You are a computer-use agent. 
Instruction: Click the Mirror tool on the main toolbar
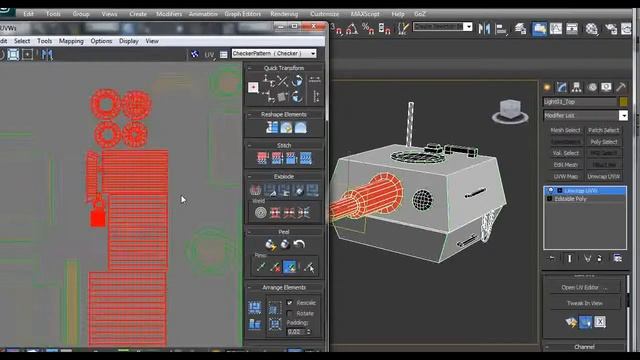[484, 29]
